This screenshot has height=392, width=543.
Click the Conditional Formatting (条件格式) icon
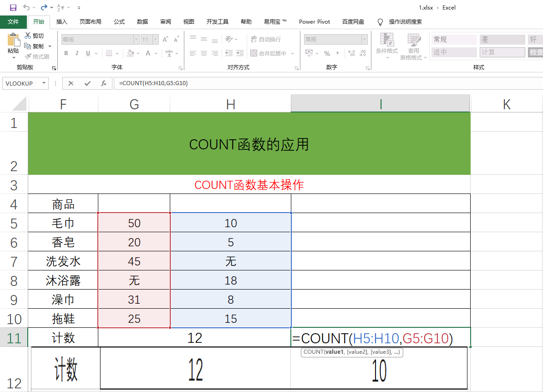coord(387,40)
